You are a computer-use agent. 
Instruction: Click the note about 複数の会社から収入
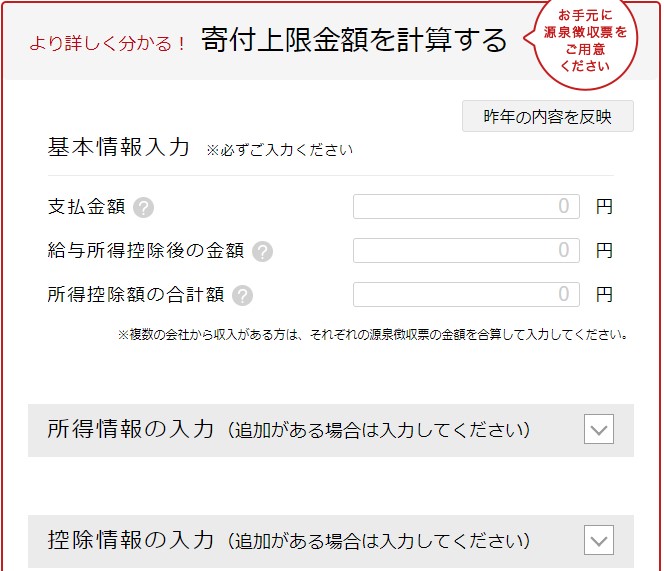pos(372,335)
